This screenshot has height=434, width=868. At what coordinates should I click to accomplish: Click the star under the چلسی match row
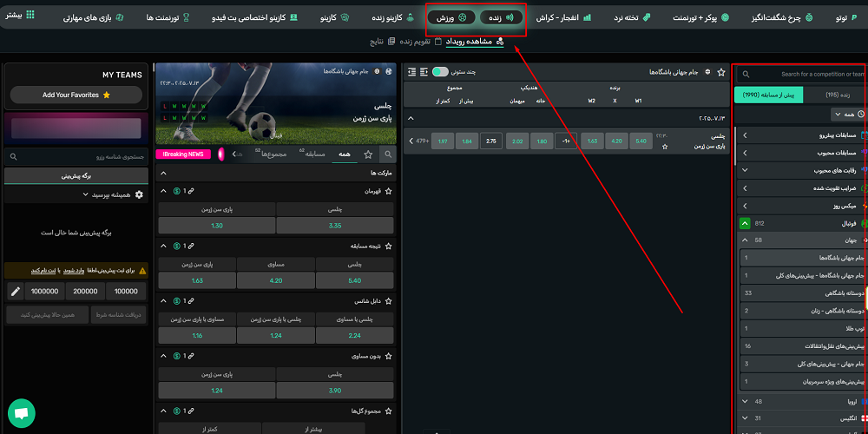click(x=665, y=147)
